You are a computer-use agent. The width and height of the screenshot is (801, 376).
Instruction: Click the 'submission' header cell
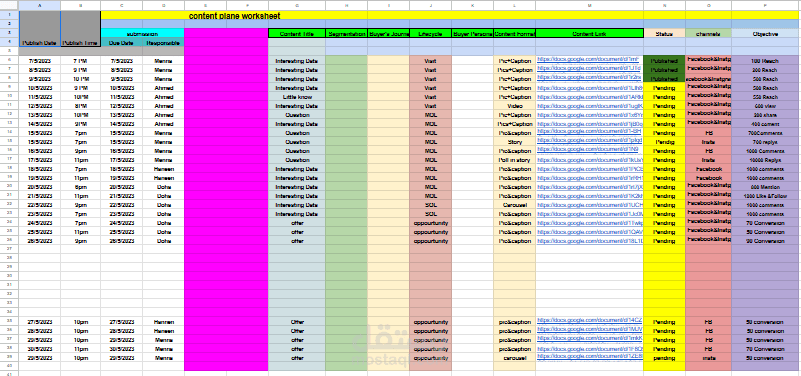click(142, 34)
